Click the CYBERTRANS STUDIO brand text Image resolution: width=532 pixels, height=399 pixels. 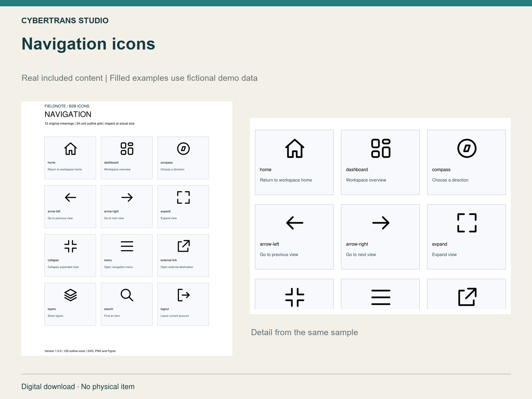65,21
